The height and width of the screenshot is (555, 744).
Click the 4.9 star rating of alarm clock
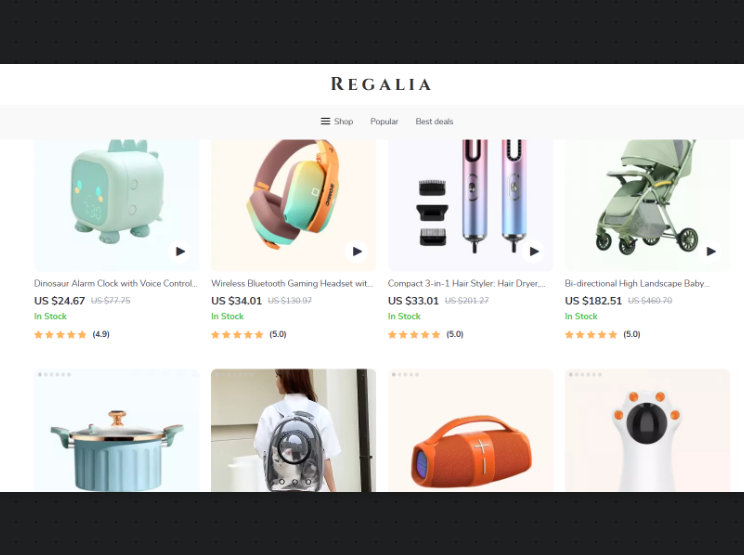pos(72,334)
